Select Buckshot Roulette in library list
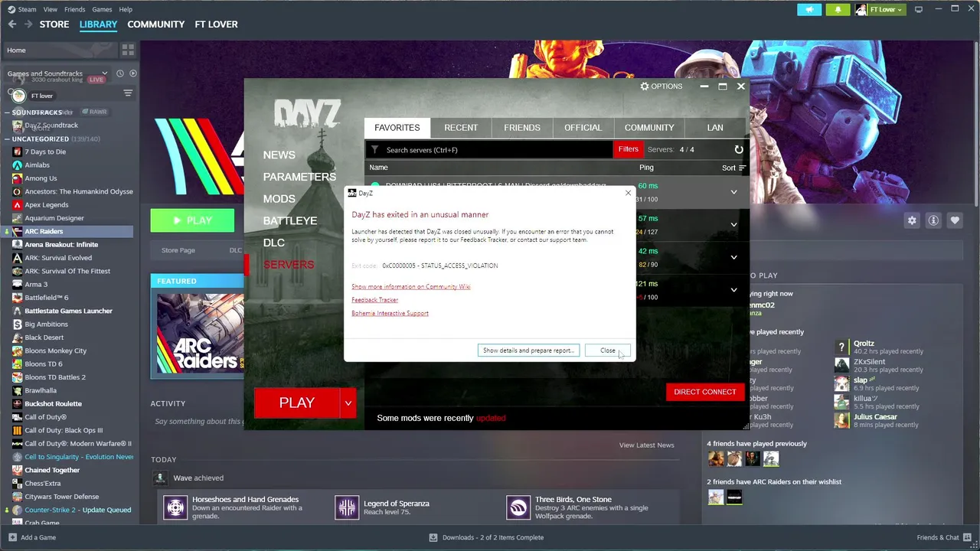This screenshot has height=551, width=980. 53,404
